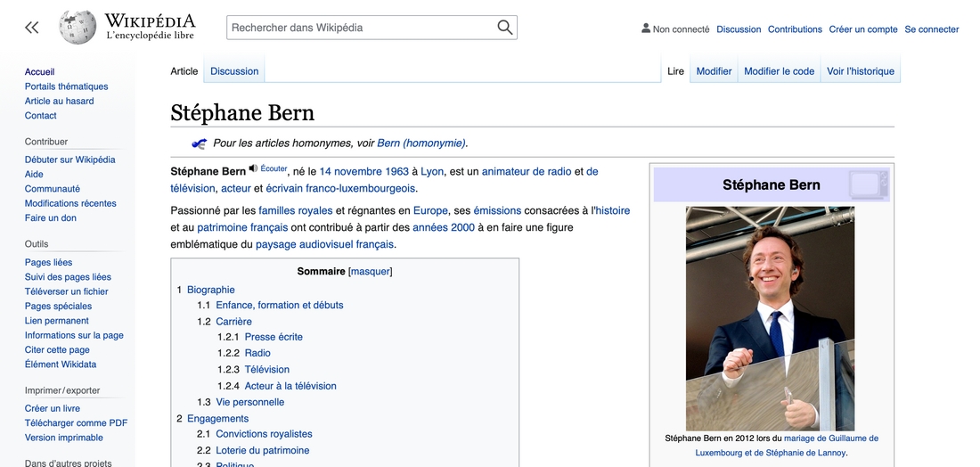The width and height of the screenshot is (980, 467).
Task: Switch to the Discussion tab of the article
Action: [234, 71]
